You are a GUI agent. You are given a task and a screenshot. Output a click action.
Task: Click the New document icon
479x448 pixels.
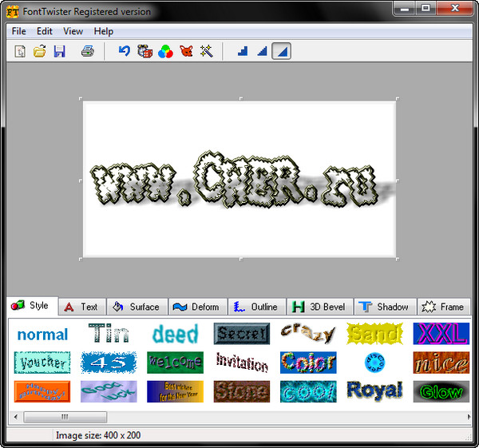pyautogui.click(x=21, y=51)
